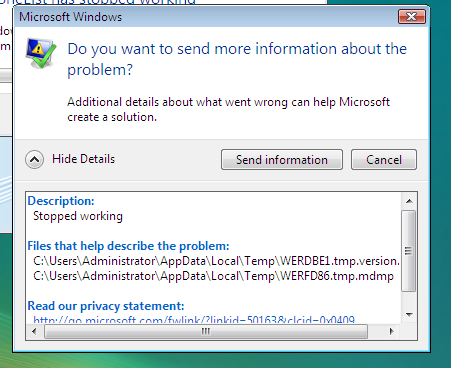Image resolution: width=451 pixels, height=368 pixels.
Task: Click the 'Read our privacy statement:' heading
Action: click(106, 306)
